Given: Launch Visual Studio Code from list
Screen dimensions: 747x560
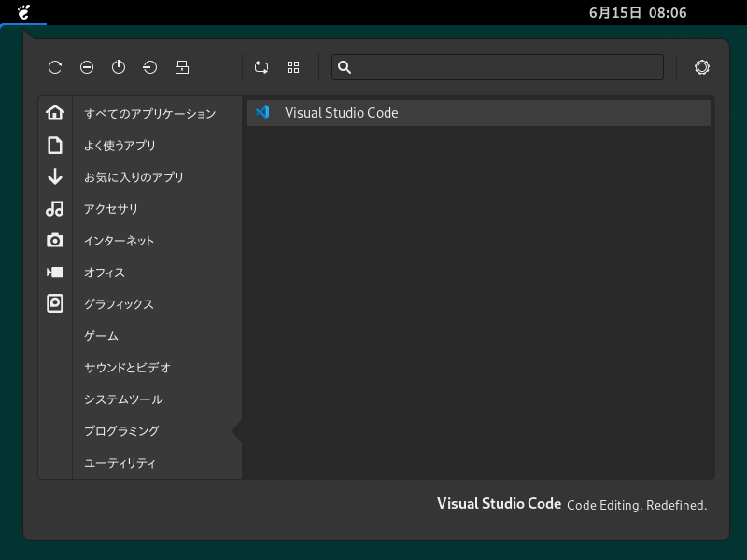Looking at the screenshot, I should click(x=478, y=113).
